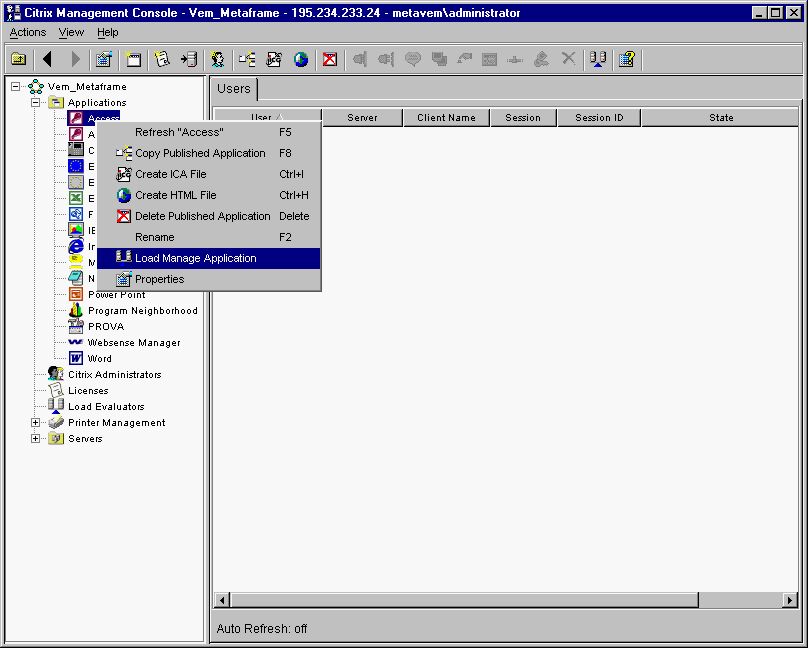Click the Copy Published Application toolbar icon
808x648 pixels.
247,59
